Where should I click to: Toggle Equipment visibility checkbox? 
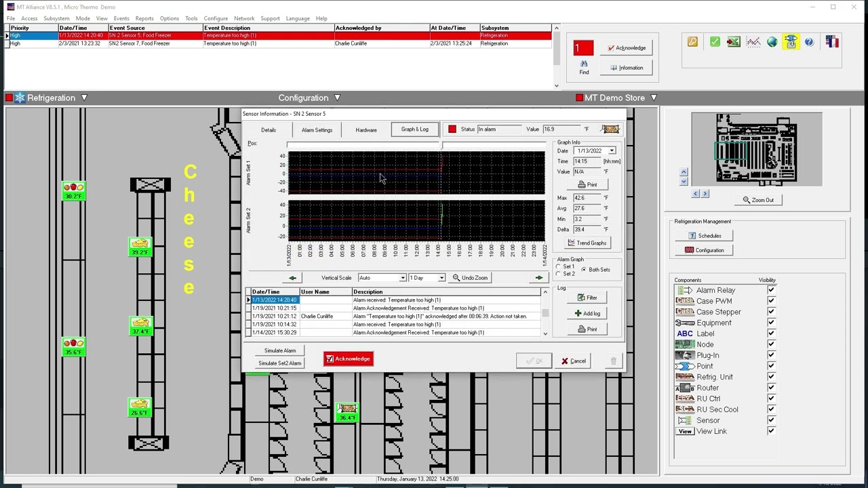[771, 323]
